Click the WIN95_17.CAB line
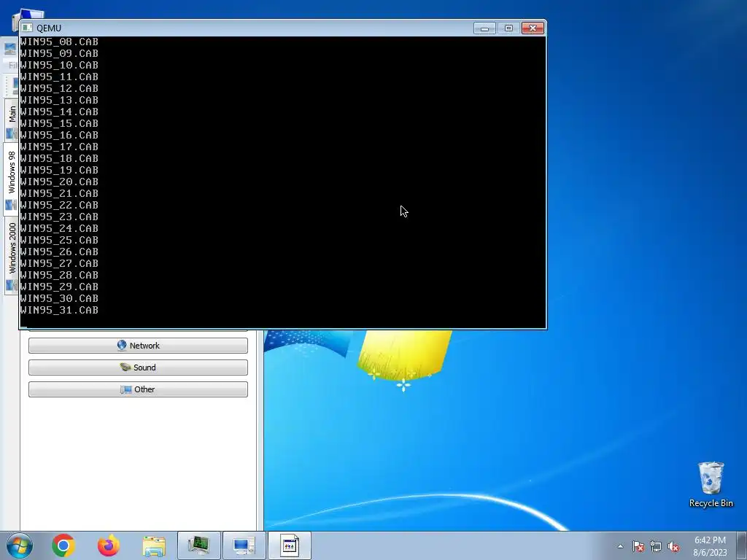Viewport: 747px width, 560px height. (x=59, y=147)
